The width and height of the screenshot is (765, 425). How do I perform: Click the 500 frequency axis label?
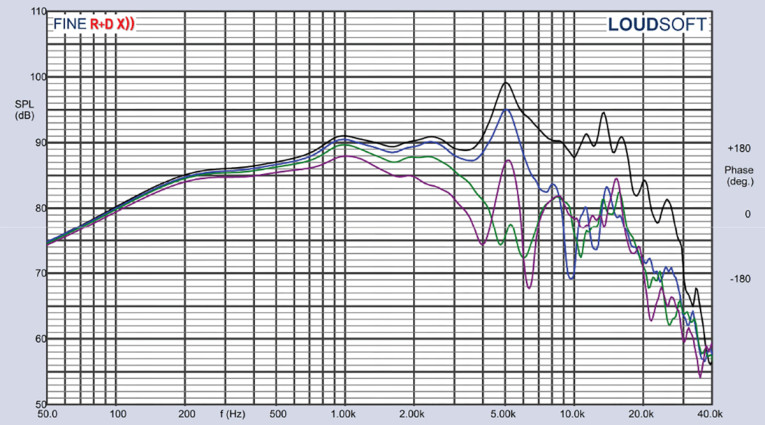[x=278, y=414]
